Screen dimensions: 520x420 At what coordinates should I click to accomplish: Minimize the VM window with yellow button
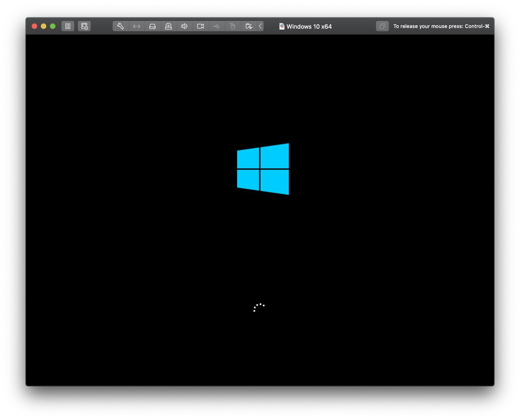point(43,26)
